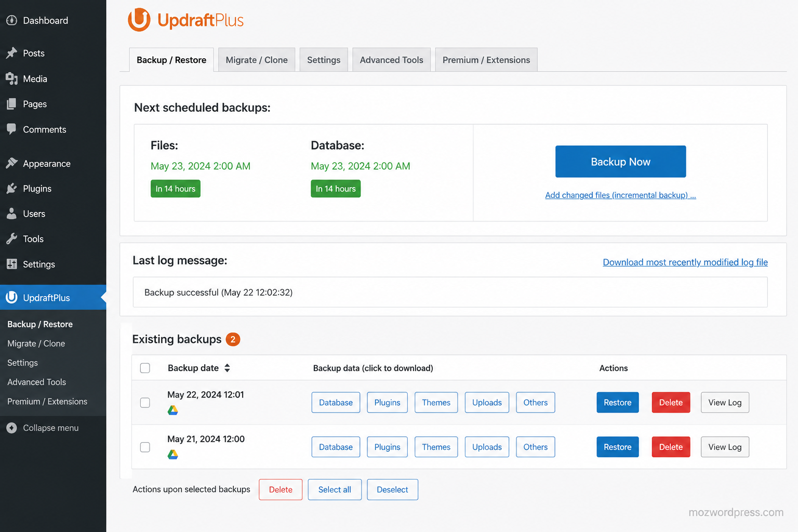Click Google Drive icon for May 22 backup

tap(173, 410)
